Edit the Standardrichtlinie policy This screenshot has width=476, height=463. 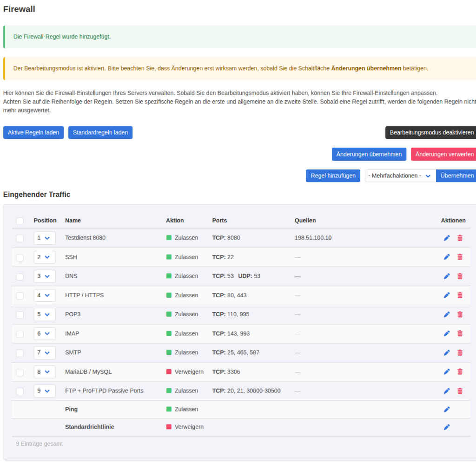tap(447, 427)
